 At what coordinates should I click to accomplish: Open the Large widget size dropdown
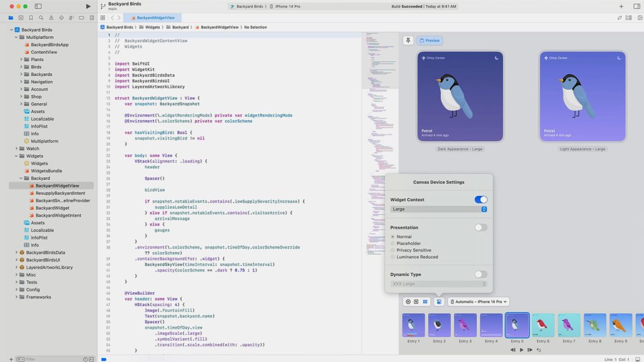pyautogui.click(x=438, y=209)
